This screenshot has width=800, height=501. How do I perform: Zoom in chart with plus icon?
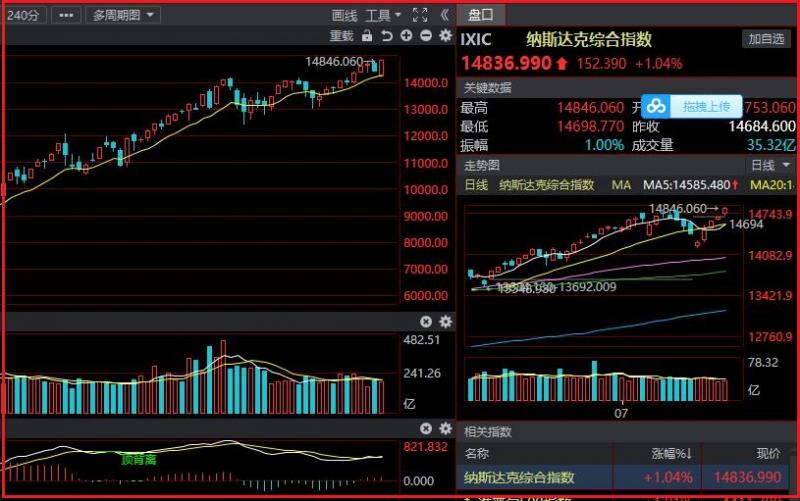click(x=407, y=35)
